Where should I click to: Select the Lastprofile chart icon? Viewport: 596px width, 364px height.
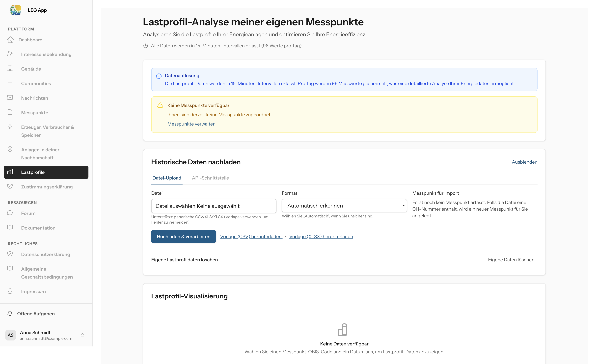pyautogui.click(x=10, y=172)
